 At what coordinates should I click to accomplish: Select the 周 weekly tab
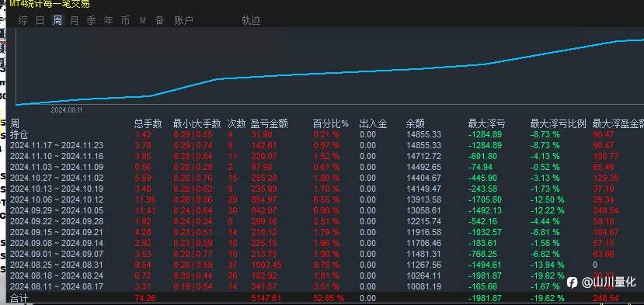point(57,20)
